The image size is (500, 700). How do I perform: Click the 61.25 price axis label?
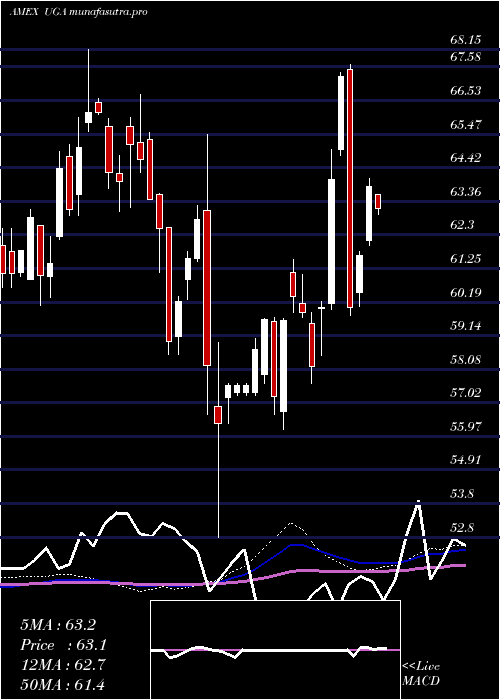coord(466,258)
